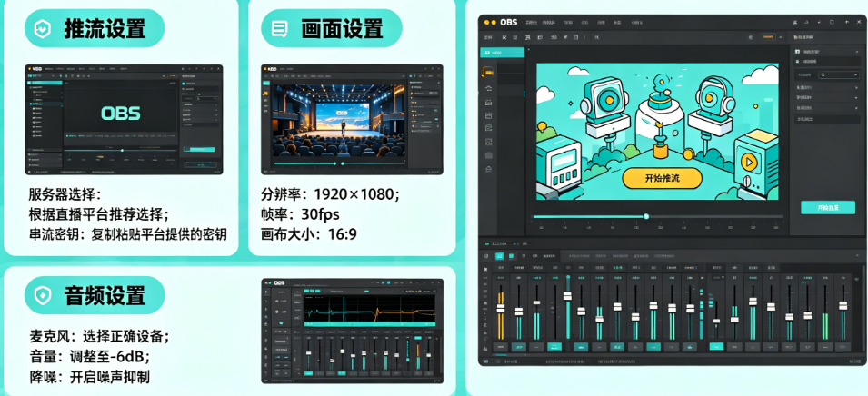Select the 音频设置 heading pill

[95, 295]
